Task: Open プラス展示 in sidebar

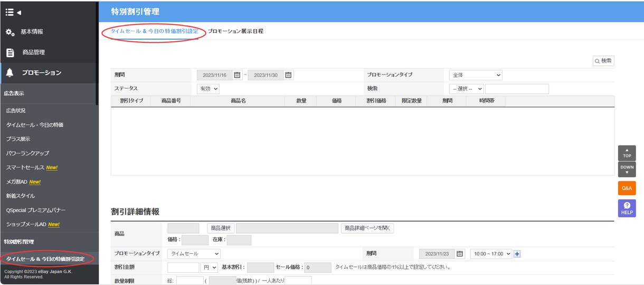Action: (18, 139)
